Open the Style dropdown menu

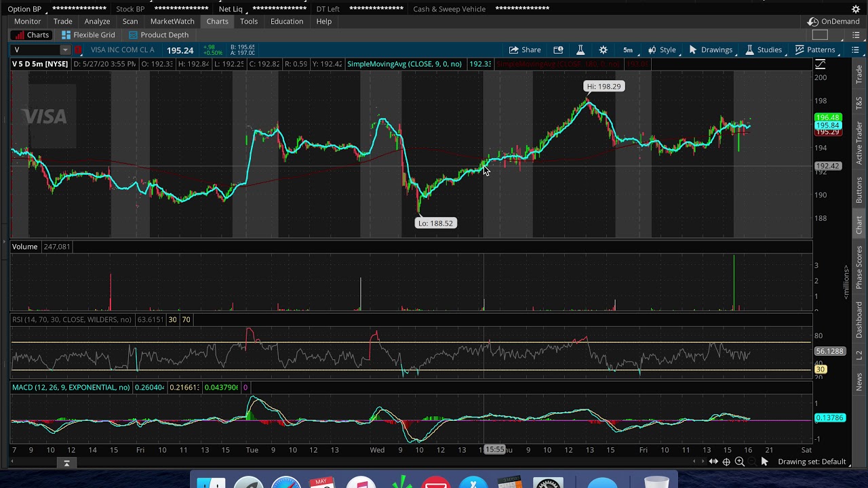pos(662,49)
